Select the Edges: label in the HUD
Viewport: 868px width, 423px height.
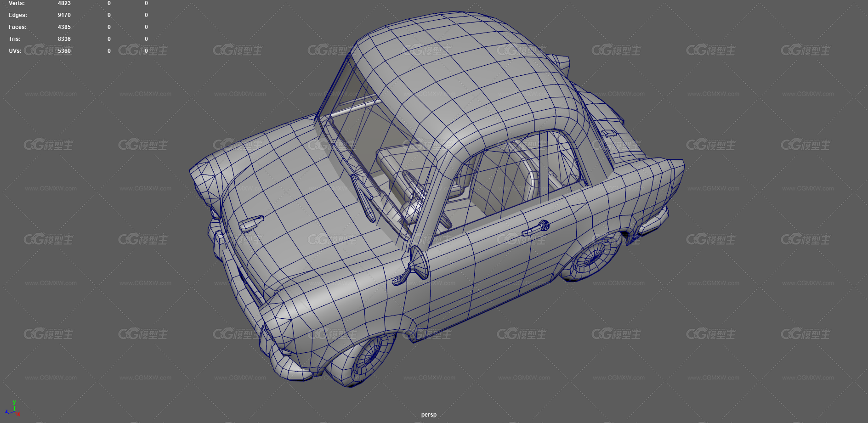click(x=17, y=15)
